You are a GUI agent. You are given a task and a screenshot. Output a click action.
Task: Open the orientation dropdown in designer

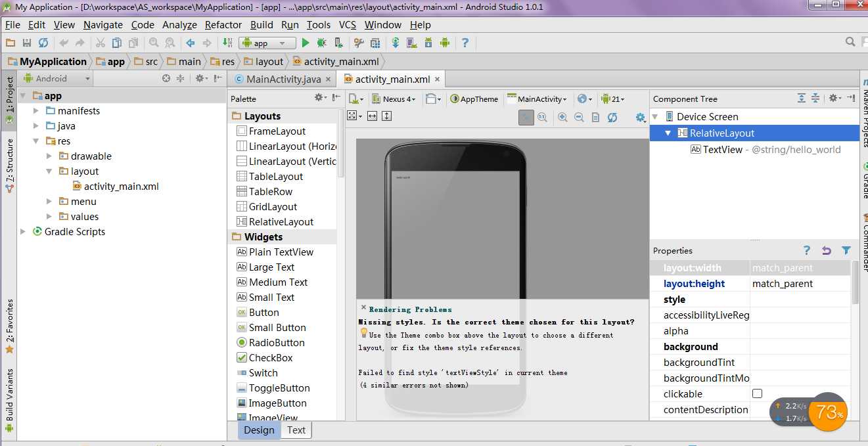pyautogui.click(x=433, y=99)
